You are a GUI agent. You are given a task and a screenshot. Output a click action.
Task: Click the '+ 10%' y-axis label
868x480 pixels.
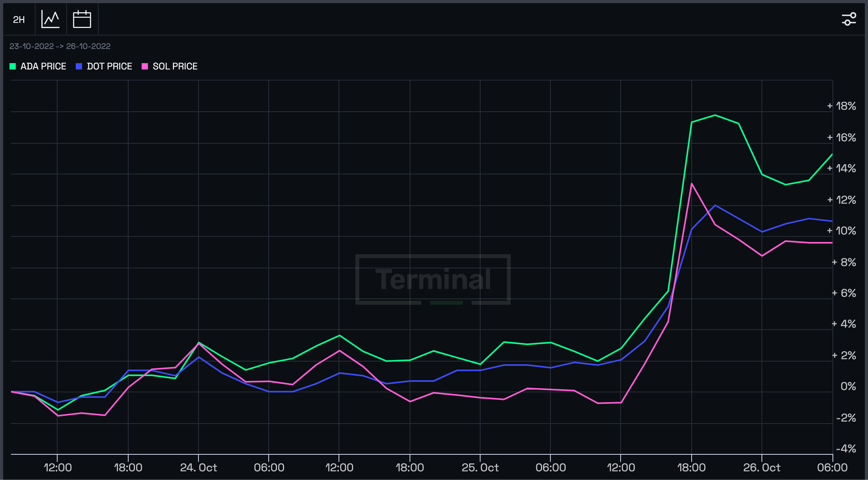[842, 231]
